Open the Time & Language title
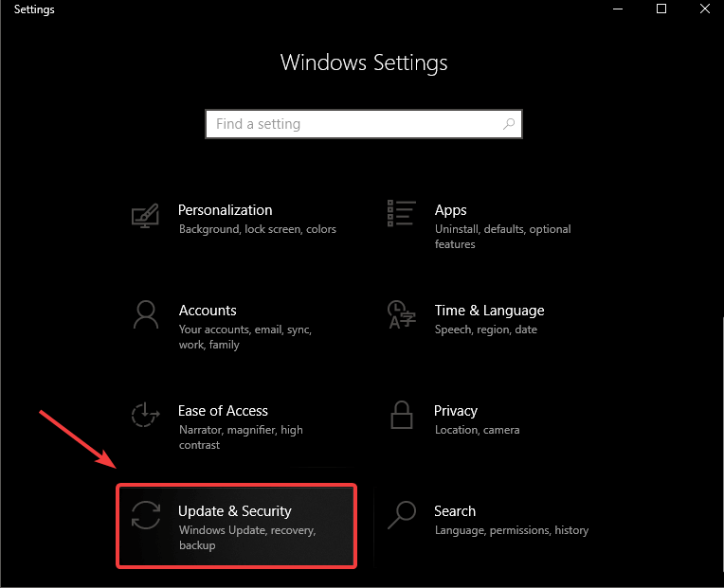 point(489,311)
